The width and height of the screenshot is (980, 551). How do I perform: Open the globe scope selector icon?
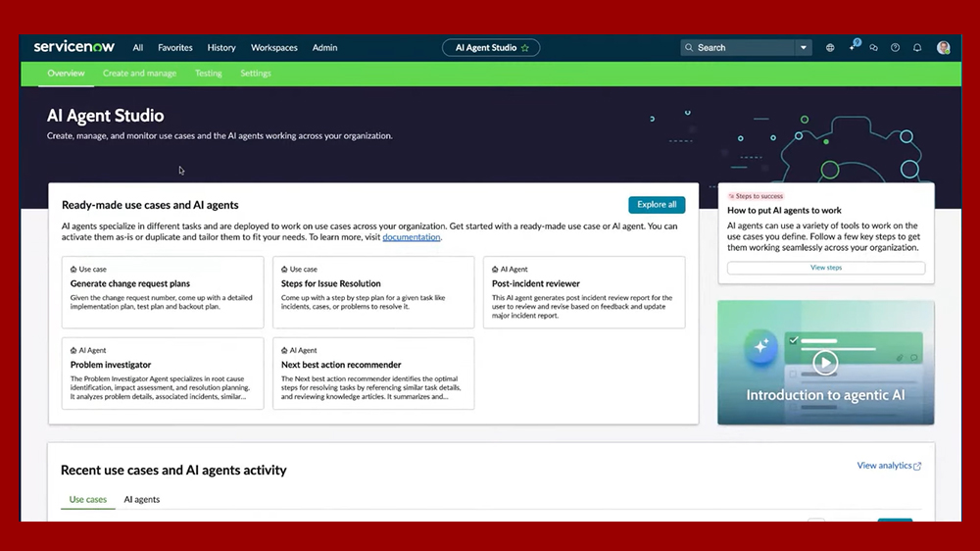pyautogui.click(x=830, y=47)
